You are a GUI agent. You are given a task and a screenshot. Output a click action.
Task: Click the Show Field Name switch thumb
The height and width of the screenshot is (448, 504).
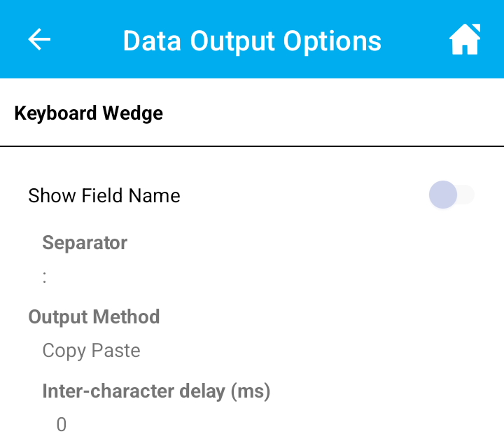443,195
